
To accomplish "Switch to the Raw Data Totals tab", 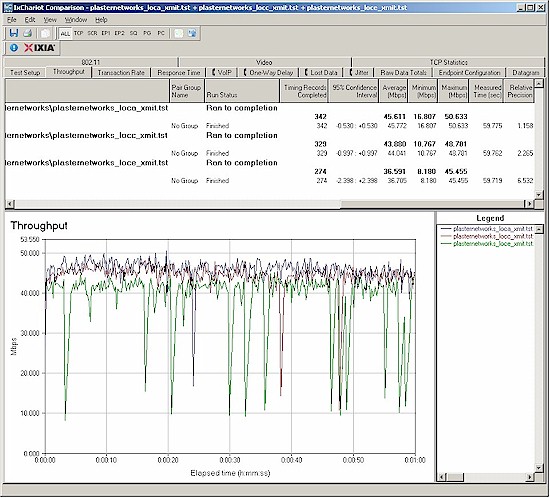I will (x=403, y=73).
